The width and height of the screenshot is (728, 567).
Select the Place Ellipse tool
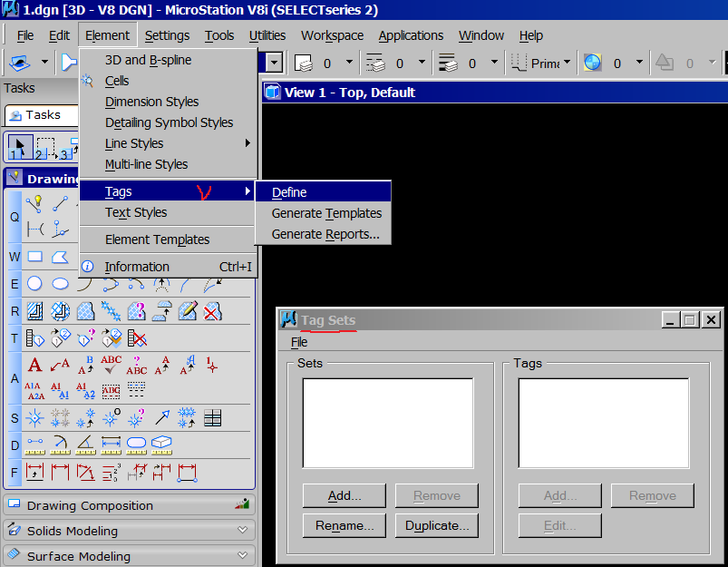coord(61,283)
